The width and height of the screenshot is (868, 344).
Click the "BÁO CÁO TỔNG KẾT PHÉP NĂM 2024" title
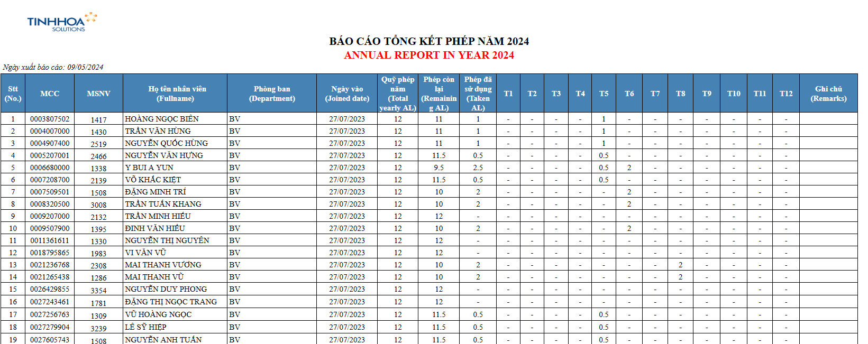tap(428, 41)
